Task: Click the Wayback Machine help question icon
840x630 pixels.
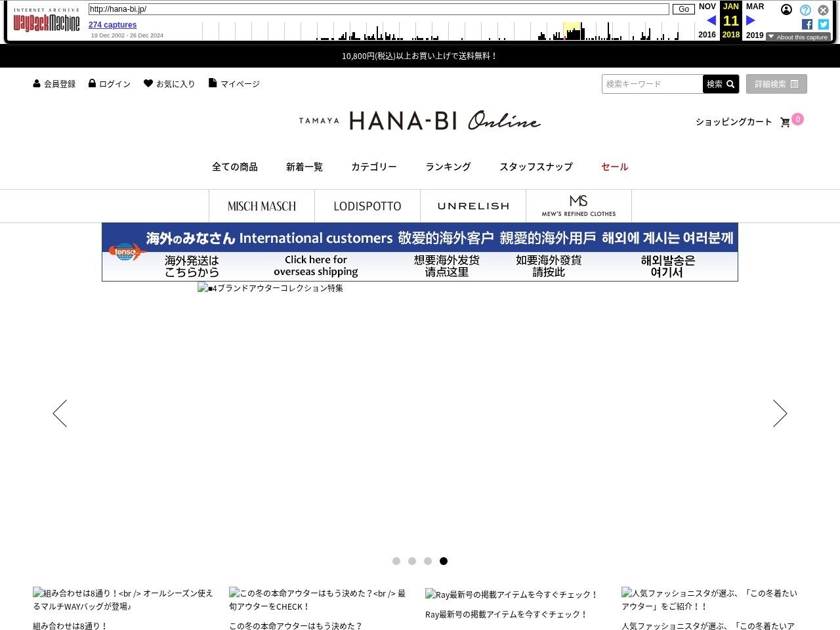Action: tap(805, 10)
